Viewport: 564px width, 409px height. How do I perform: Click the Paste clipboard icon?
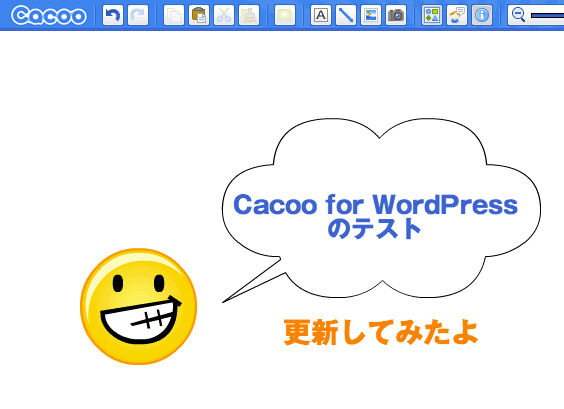[x=199, y=15]
